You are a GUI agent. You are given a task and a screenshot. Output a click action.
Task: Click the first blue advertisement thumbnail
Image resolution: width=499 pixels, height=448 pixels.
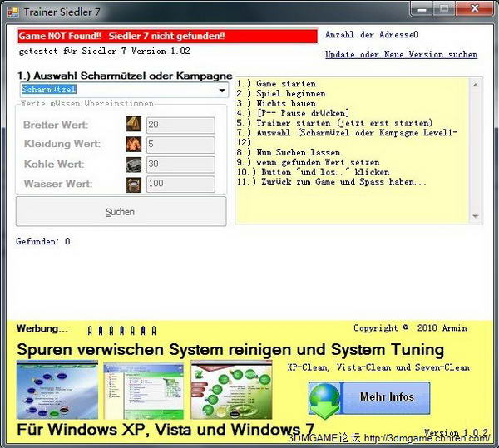point(57,389)
